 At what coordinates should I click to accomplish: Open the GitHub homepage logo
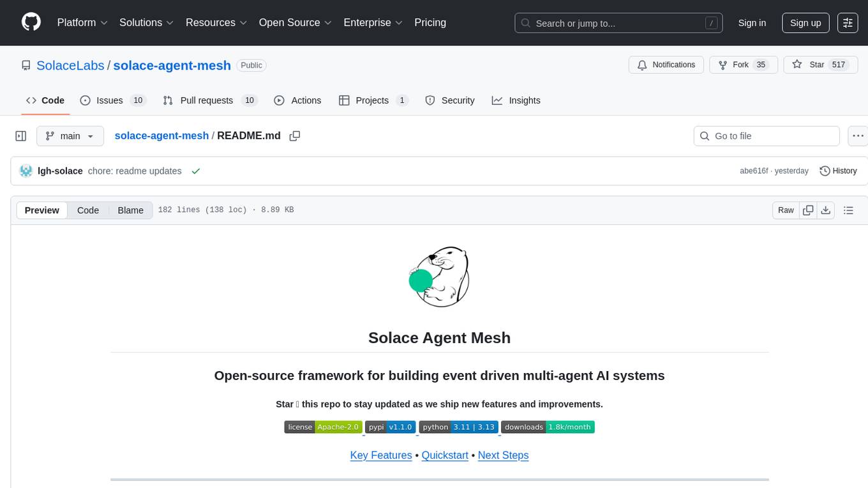click(x=31, y=22)
